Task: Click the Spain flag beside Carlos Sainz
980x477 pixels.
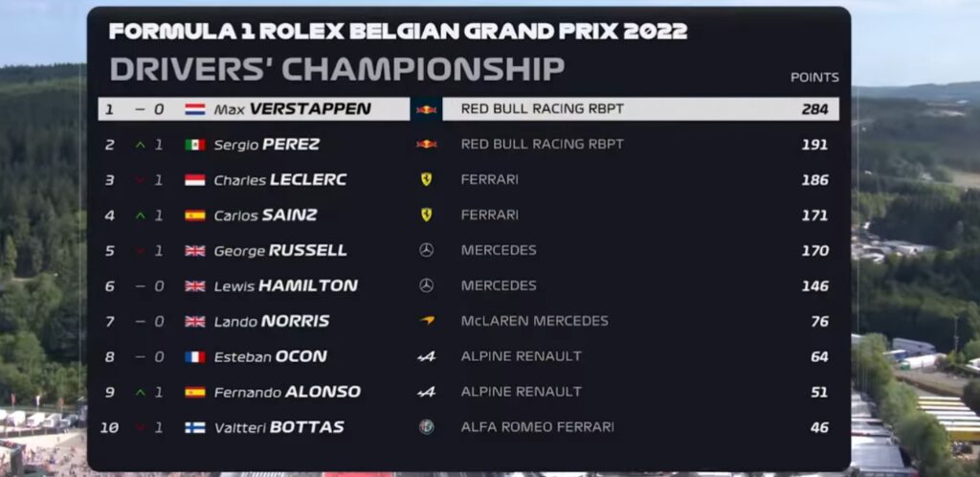Action: 194,216
